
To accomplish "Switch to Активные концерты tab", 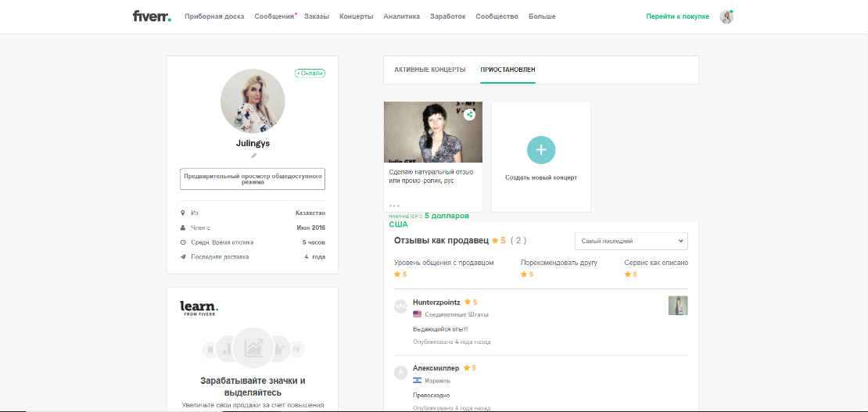I will (430, 70).
